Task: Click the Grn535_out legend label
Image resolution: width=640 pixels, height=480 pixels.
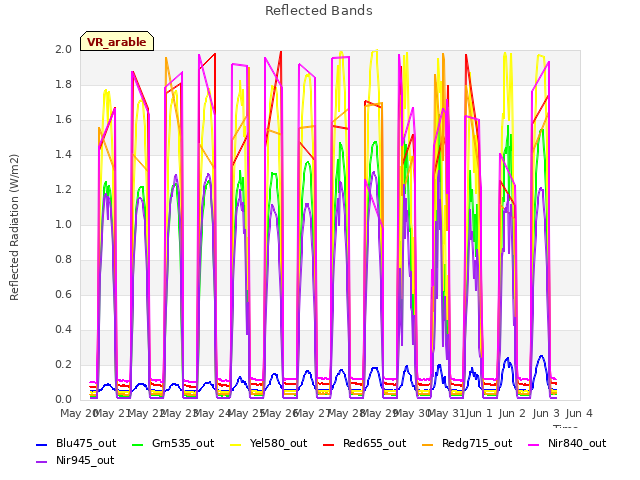Action: coord(183,443)
